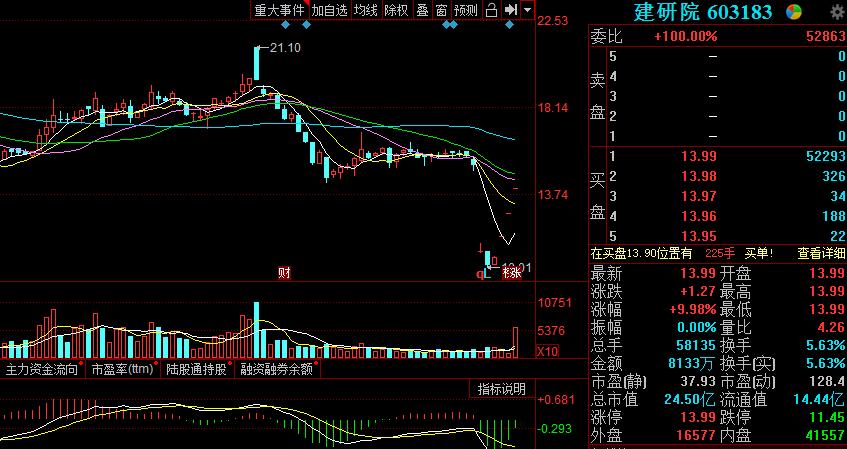Click the cyan L marker on the chart

(486, 274)
